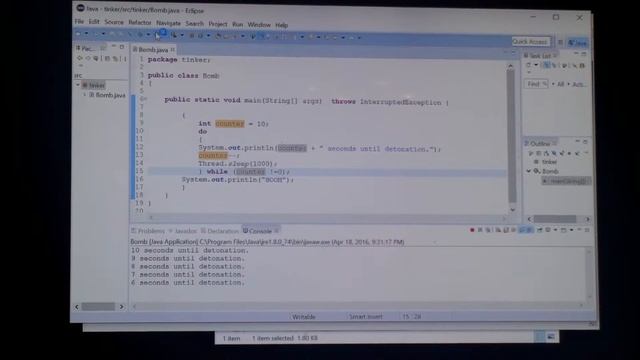Open the Refactor menu

140,22
